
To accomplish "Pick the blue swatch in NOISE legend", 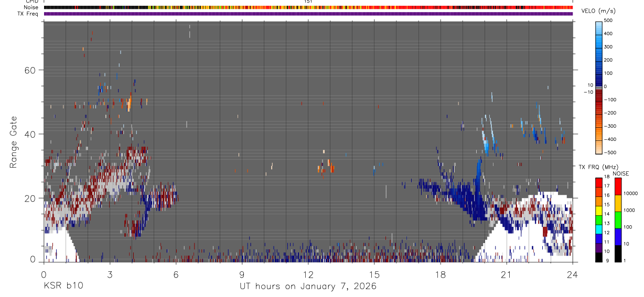I will (x=617, y=237).
